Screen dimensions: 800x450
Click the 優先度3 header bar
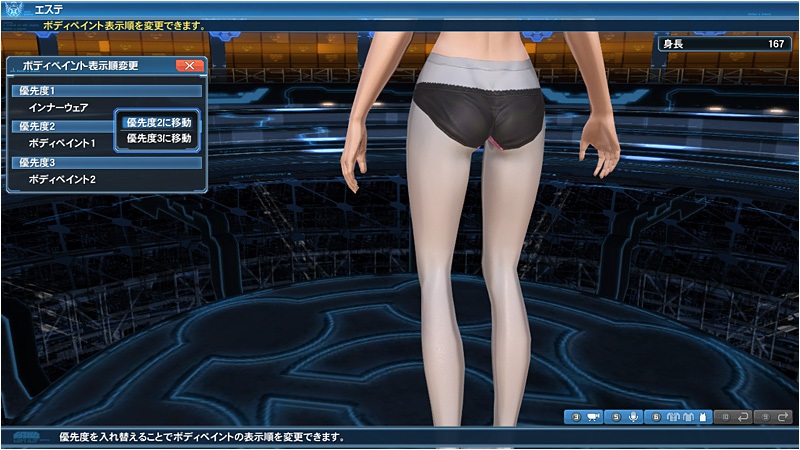tap(107, 163)
